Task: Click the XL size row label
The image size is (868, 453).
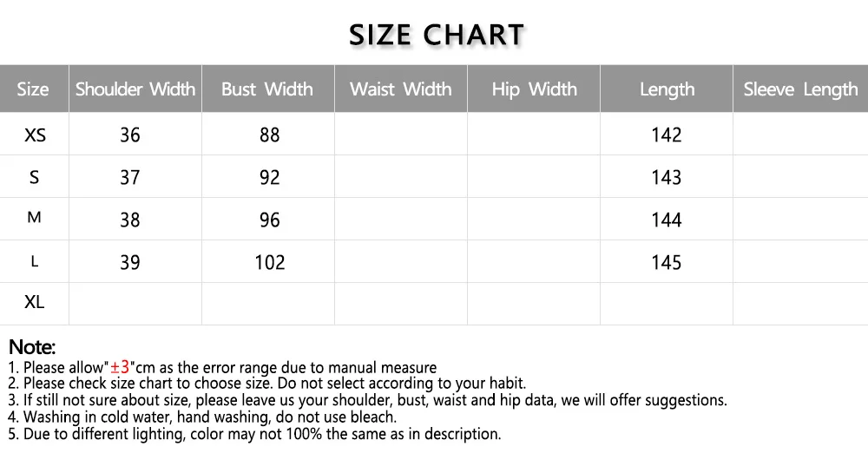Action: [35, 302]
